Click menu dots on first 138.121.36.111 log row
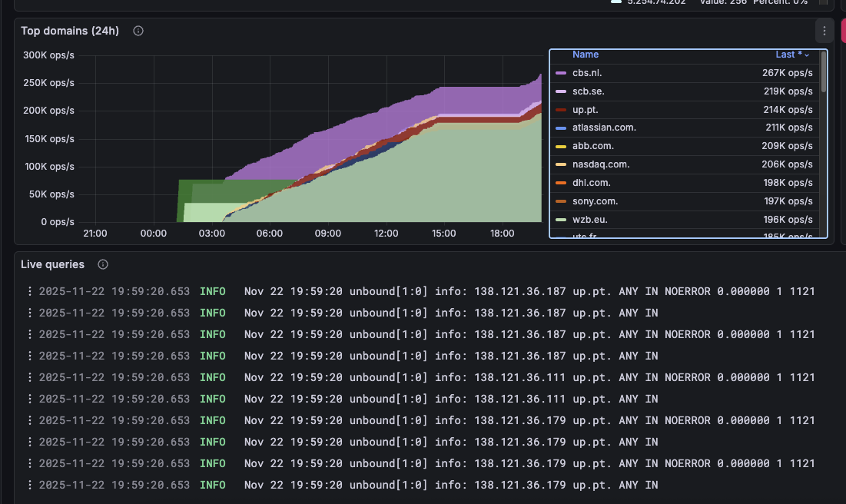This screenshot has width=846, height=504. tap(30, 377)
